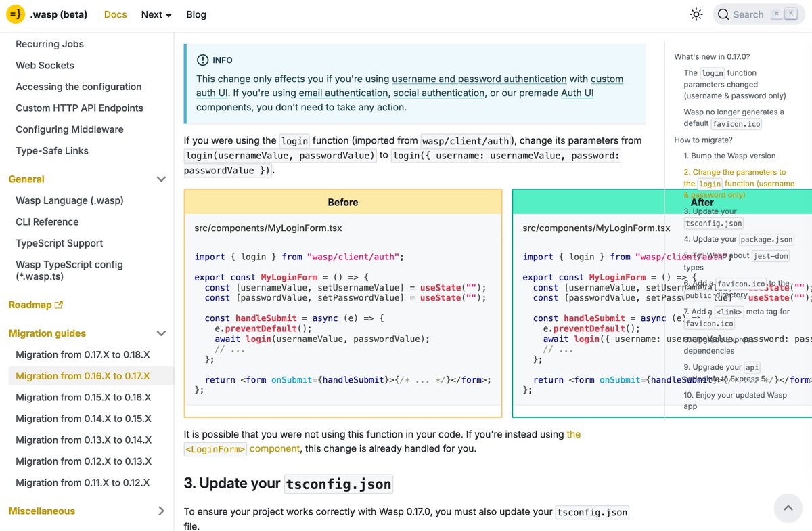812x531 pixels.
Task: Open the Roadmap external link
Action: (x=36, y=305)
